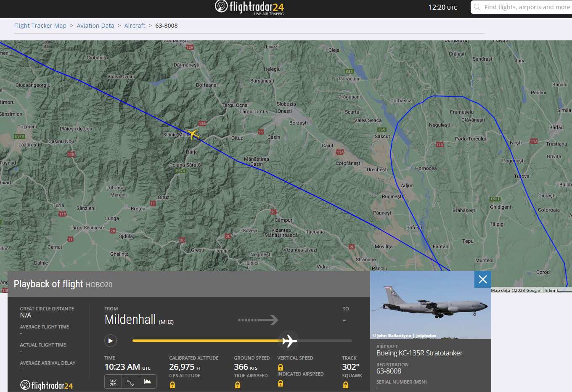This screenshot has width=572, height=392.
Task: Click the GPS altitude lock icon
Action: pos(172,385)
